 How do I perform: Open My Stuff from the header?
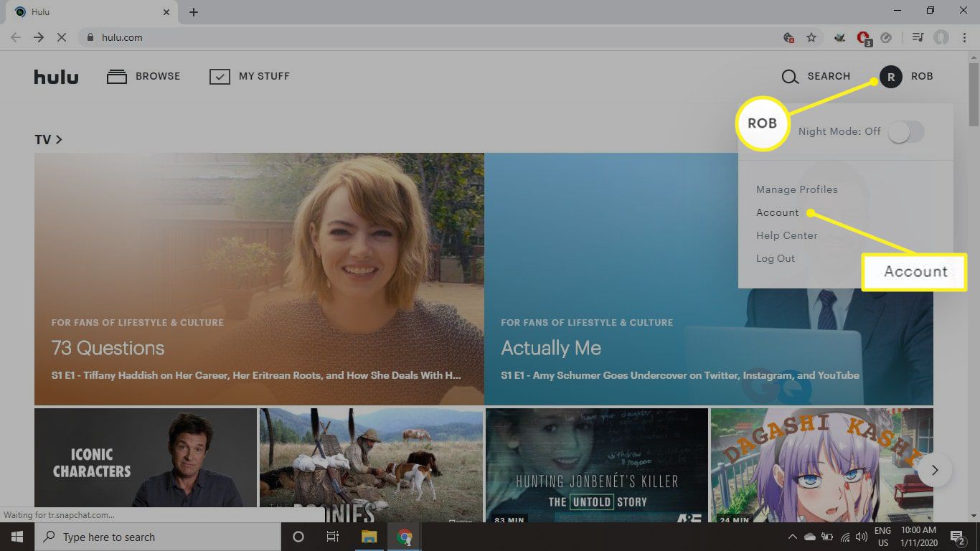[x=249, y=76]
